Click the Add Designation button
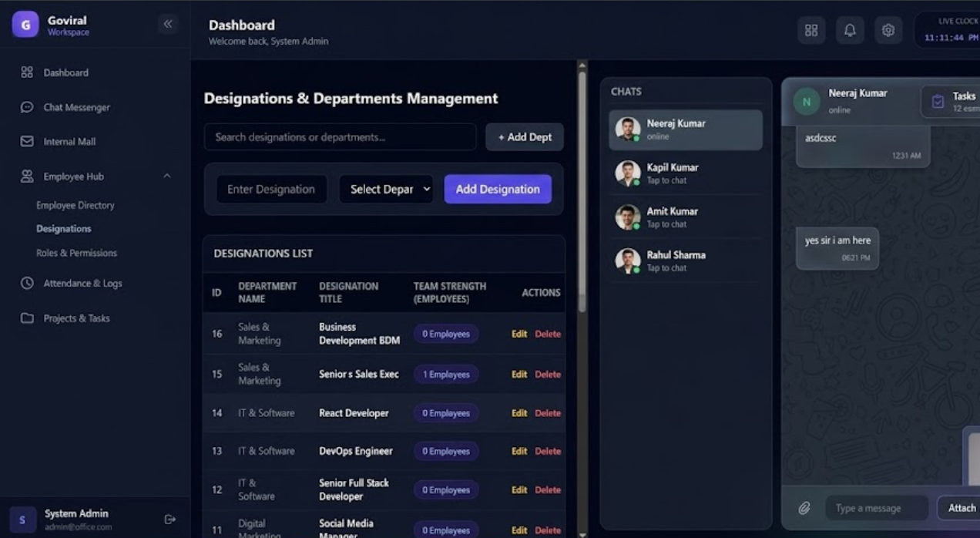Viewport: 980px width, 538px height. pos(498,189)
